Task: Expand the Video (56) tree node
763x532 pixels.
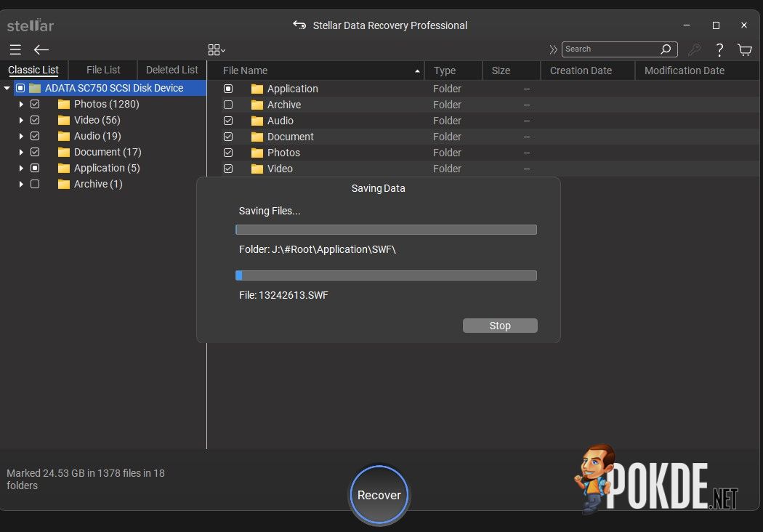Action: click(21, 120)
